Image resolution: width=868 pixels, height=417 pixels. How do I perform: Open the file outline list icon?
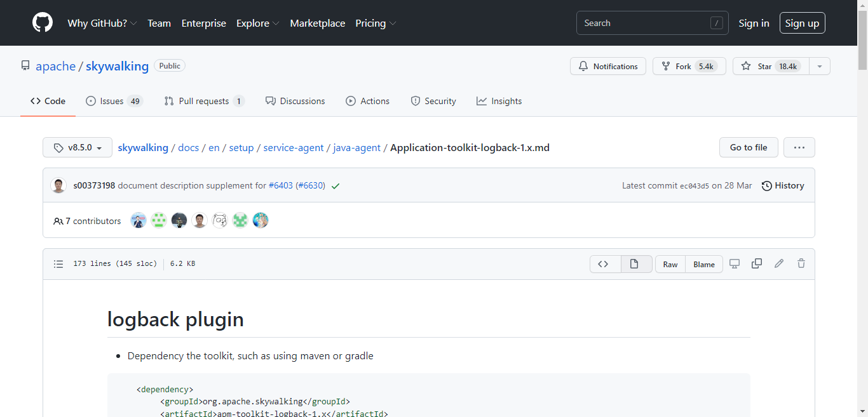pyautogui.click(x=58, y=264)
